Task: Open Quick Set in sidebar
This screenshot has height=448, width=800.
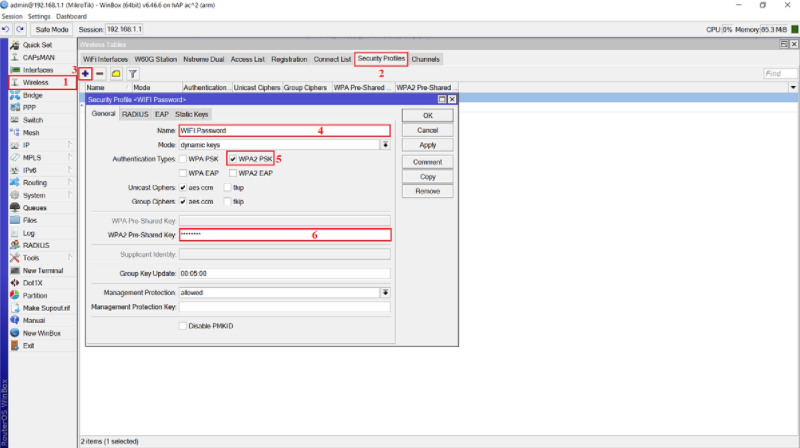Action: tap(37, 45)
